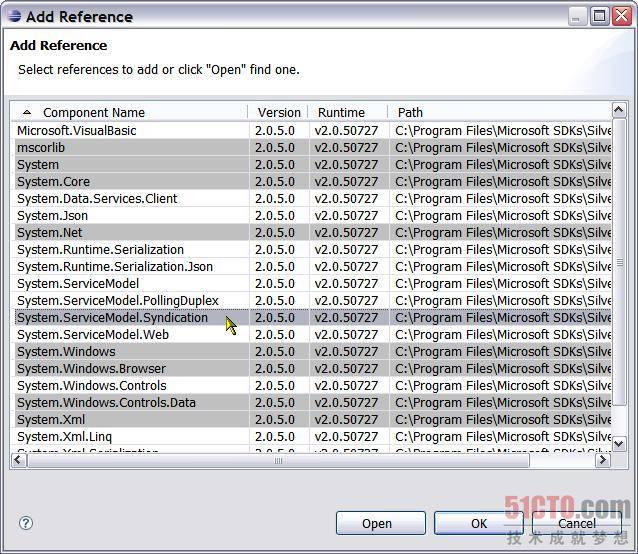Select the System.ServiceModel.Web row
Image resolution: width=638 pixels, height=554 pixels.
point(311,335)
